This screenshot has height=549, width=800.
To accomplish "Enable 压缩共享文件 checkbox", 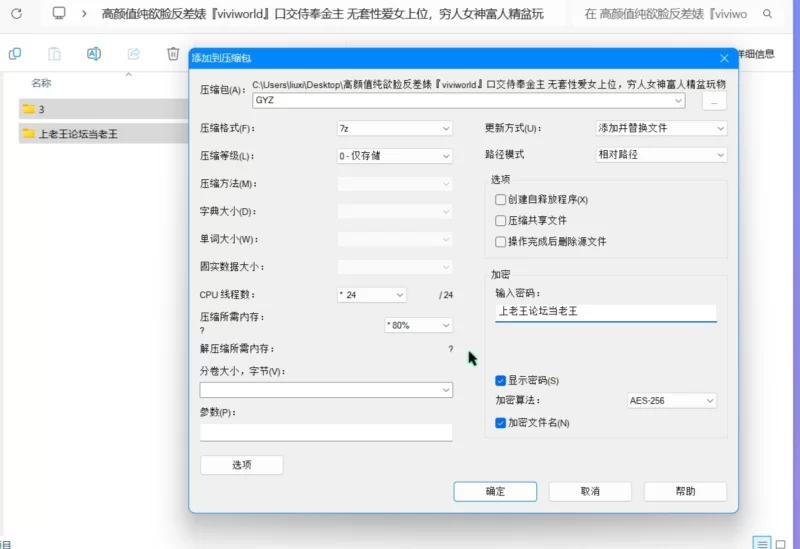I will coord(501,220).
